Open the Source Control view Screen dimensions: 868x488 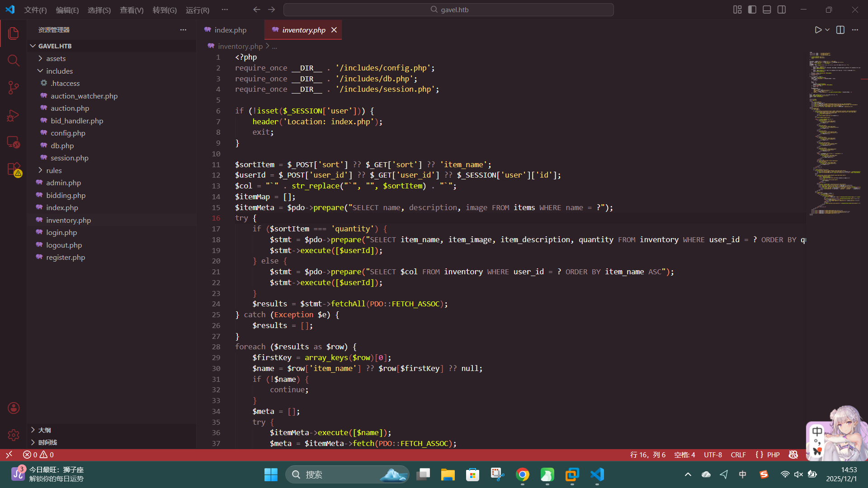[x=14, y=88]
